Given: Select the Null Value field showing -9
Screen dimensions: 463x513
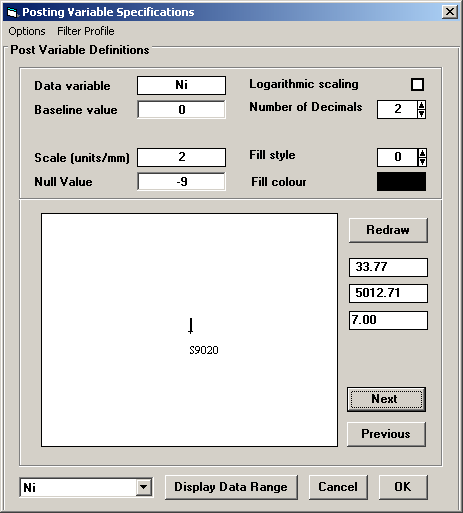Looking at the screenshot, I should coord(181,181).
